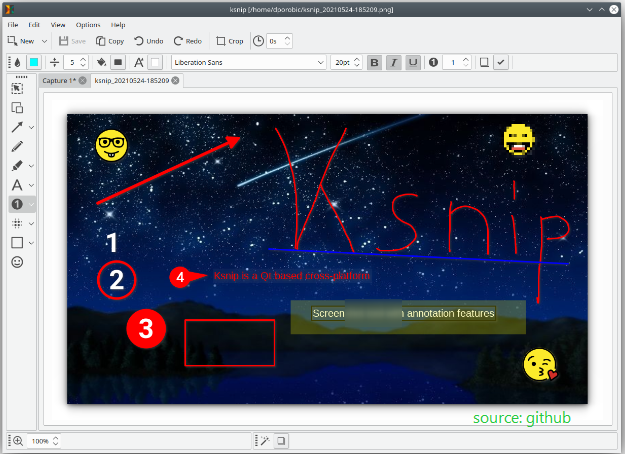Select the Select tool in sidebar
The width and height of the screenshot is (625, 454).
point(17,88)
